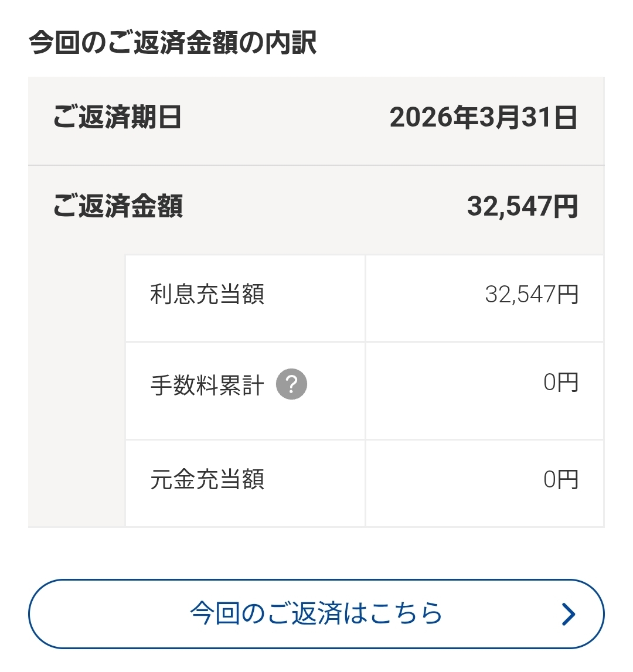
Task: Tap the 手数料累計 value of 0円
Action: point(560,383)
